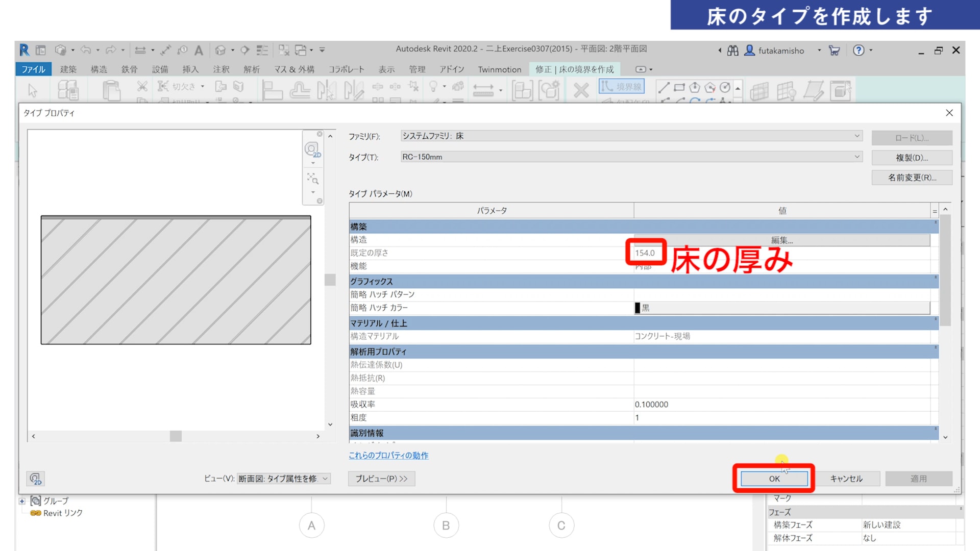Click the zoom region icon in preview
This screenshot has height=551, width=980.
pos(312,178)
